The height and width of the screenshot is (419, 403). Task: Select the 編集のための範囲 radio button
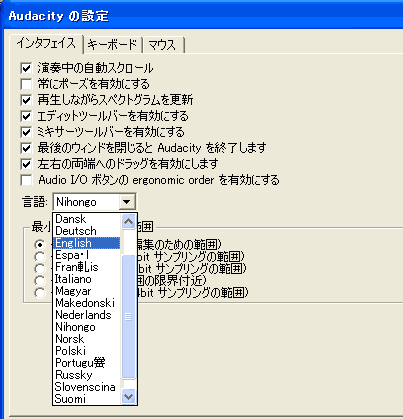click(x=40, y=245)
